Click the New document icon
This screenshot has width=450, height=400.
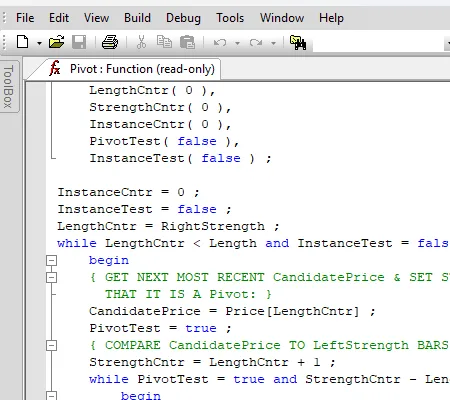coord(23,42)
